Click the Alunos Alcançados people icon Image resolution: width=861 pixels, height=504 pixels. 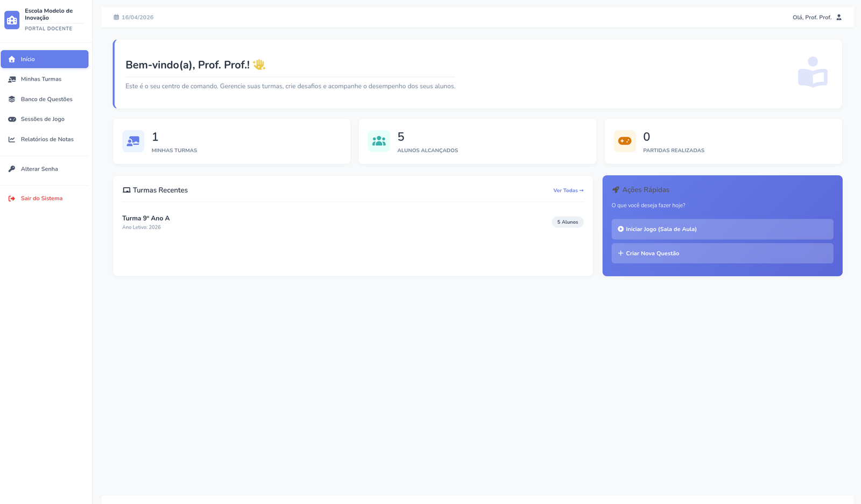(379, 141)
